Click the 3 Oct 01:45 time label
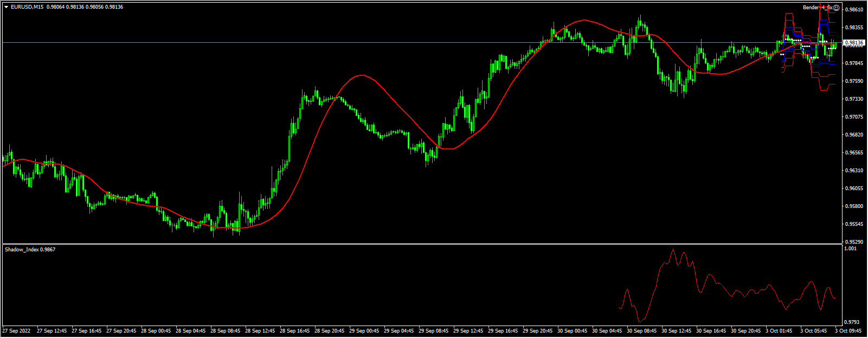This screenshot has height=338, width=868. tap(780, 330)
